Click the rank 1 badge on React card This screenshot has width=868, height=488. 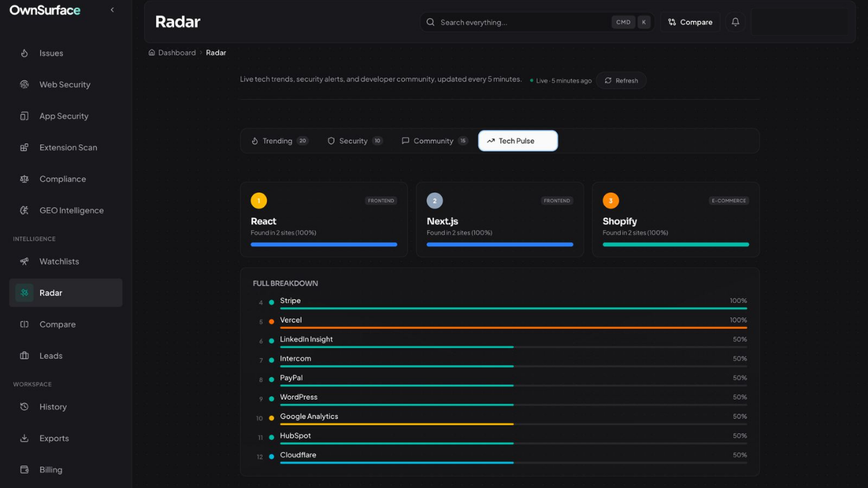pos(259,201)
